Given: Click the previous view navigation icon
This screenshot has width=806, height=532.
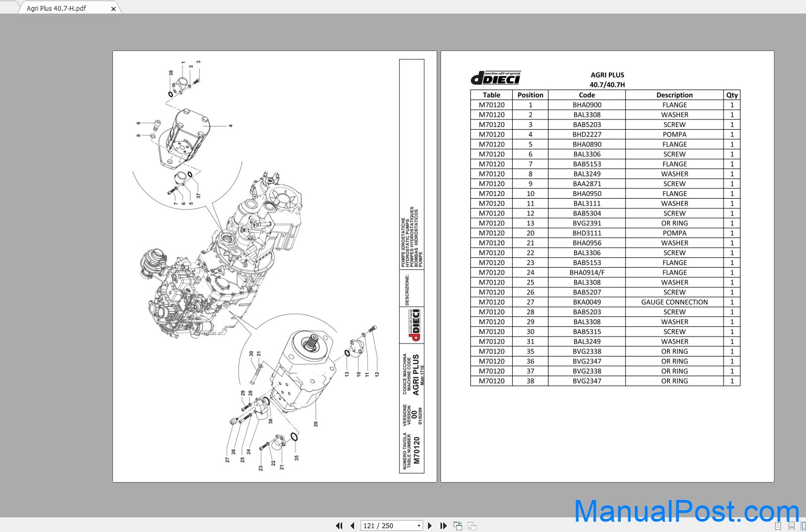Looking at the screenshot, I should (x=458, y=525).
